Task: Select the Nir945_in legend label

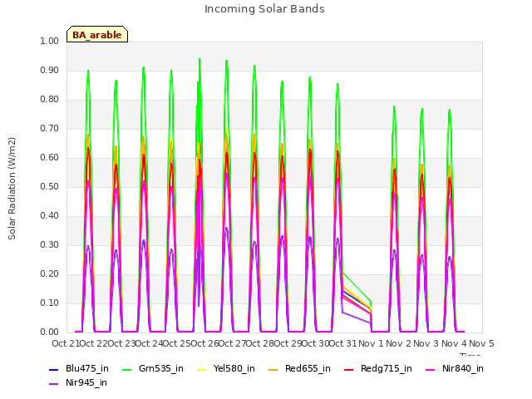Action: point(86,382)
